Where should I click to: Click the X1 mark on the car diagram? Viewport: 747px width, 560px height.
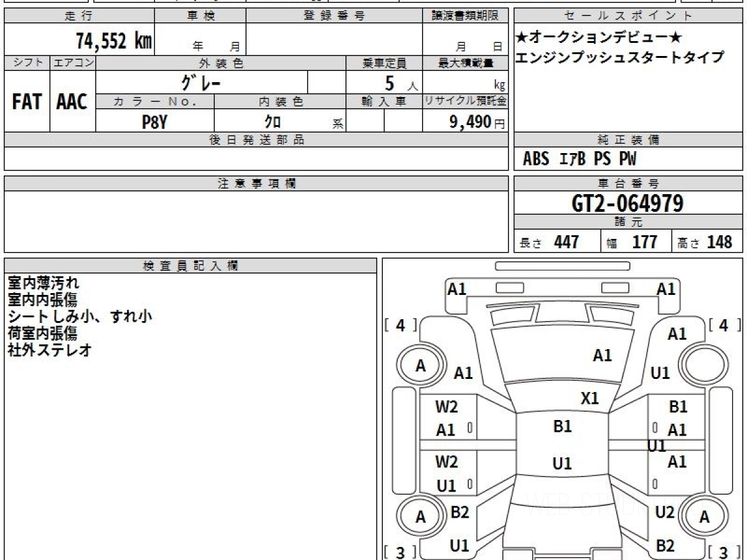pyautogui.click(x=590, y=398)
